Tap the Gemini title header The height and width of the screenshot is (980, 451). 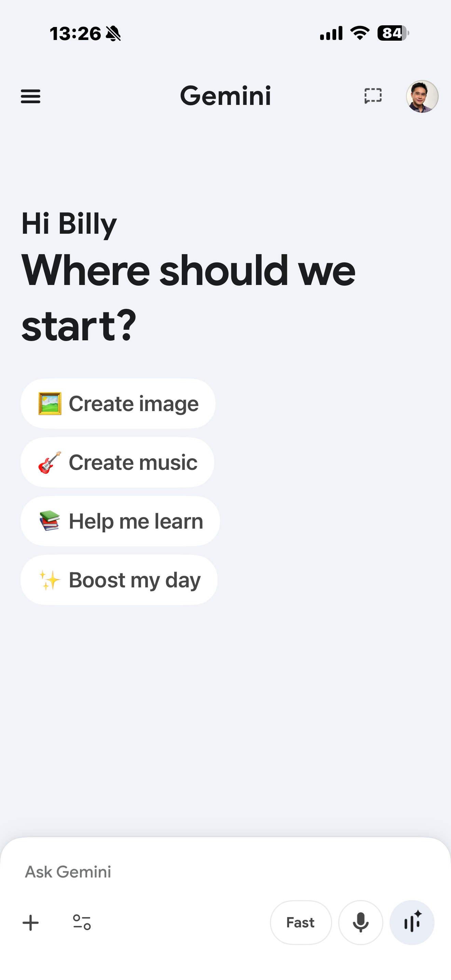[225, 95]
